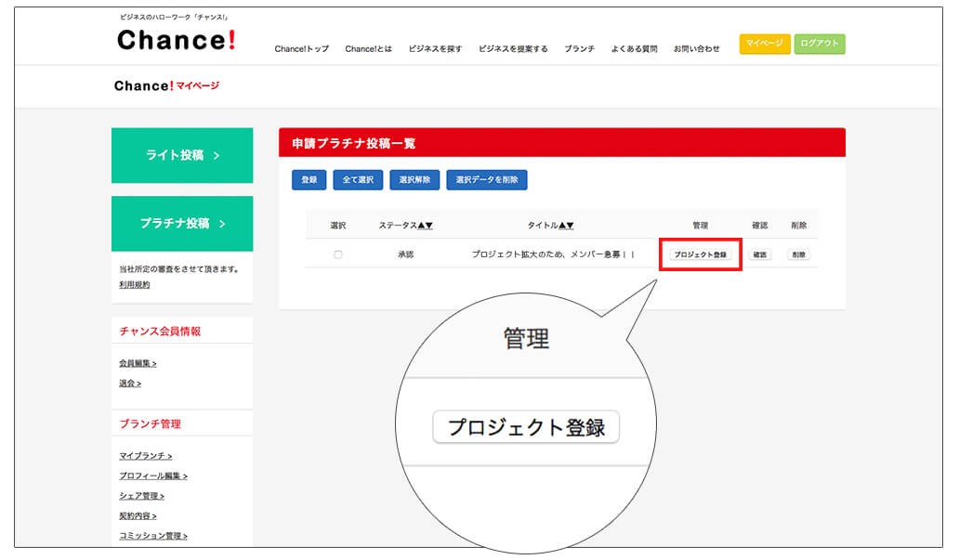The width and height of the screenshot is (959, 560).
Task: Open the 会員編集 sidebar link
Action: point(138,363)
